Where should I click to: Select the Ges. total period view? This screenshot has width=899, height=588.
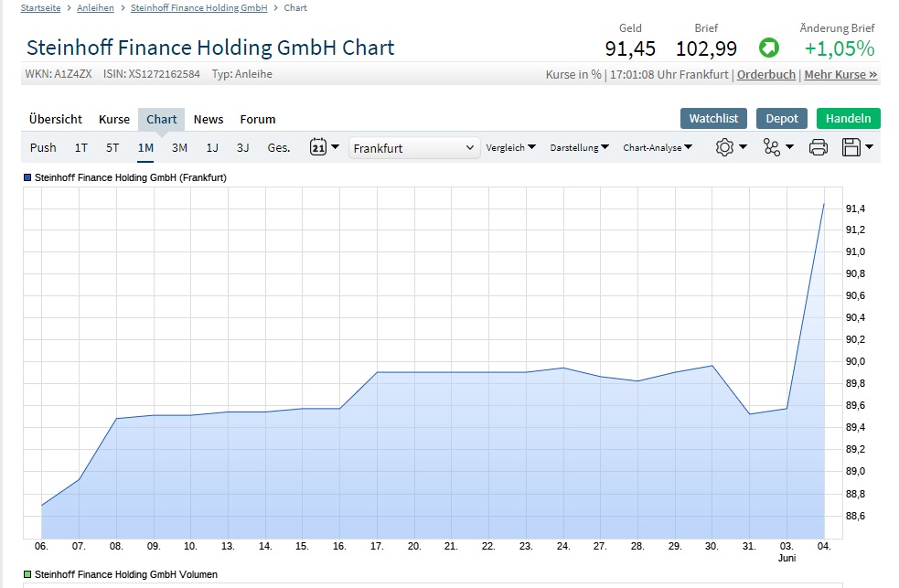point(278,147)
